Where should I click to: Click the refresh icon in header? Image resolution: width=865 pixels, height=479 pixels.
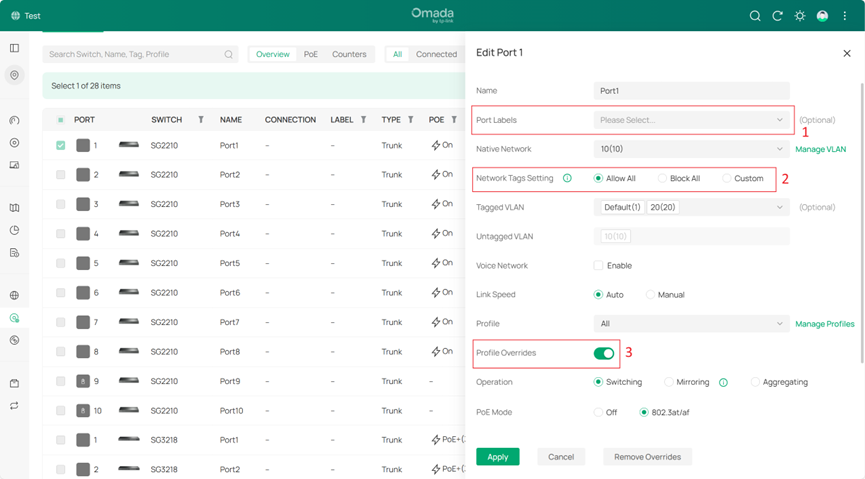point(778,16)
